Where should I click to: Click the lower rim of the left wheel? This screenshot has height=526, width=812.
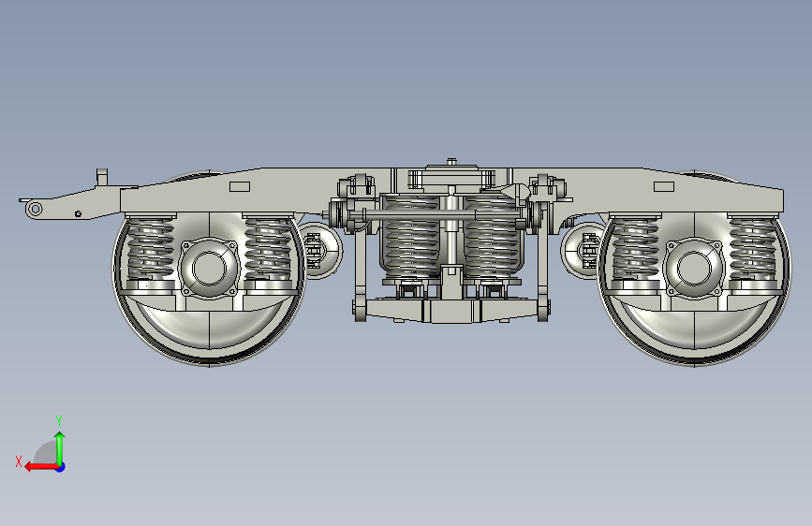pyautogui.click(x=209, y=358)
